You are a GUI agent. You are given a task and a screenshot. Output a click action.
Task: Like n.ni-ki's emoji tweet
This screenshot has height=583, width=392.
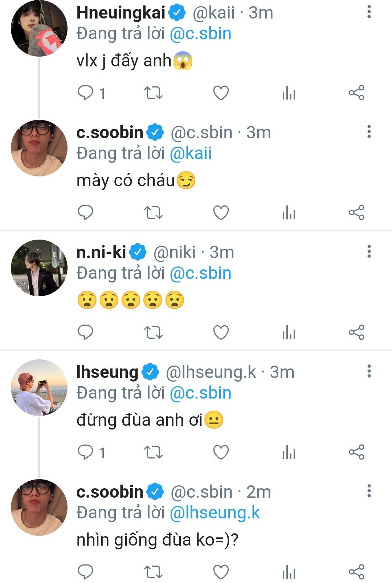click(x=221, y=333)
